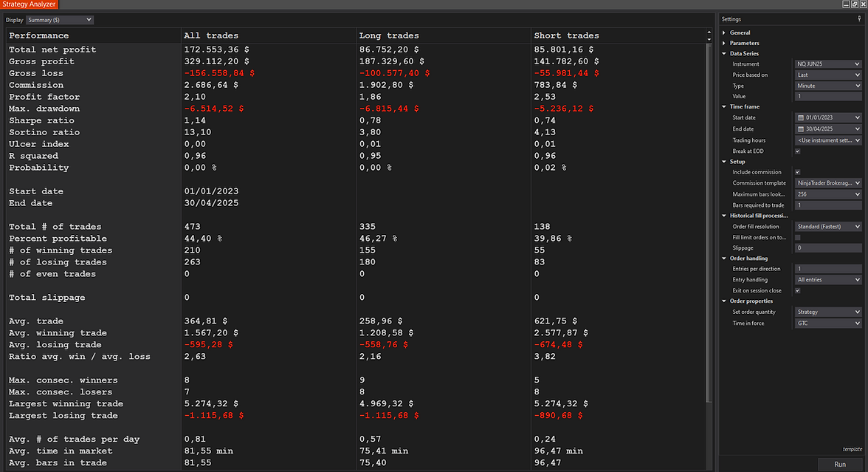The height and width of the screenshot is (472, 868).
Task: Pin the Settings panel with the pin icon
Action: 859,19
